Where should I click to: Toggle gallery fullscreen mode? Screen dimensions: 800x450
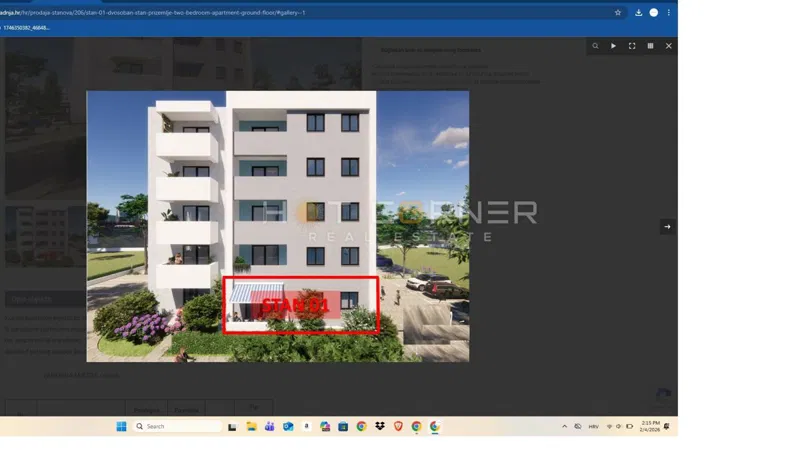click(632, 46)
